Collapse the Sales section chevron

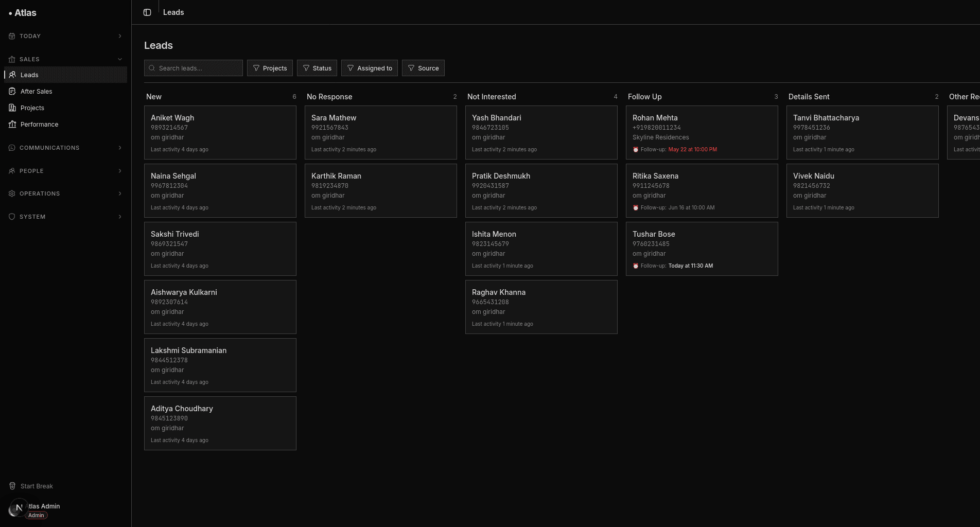click(x=120, y=59)
